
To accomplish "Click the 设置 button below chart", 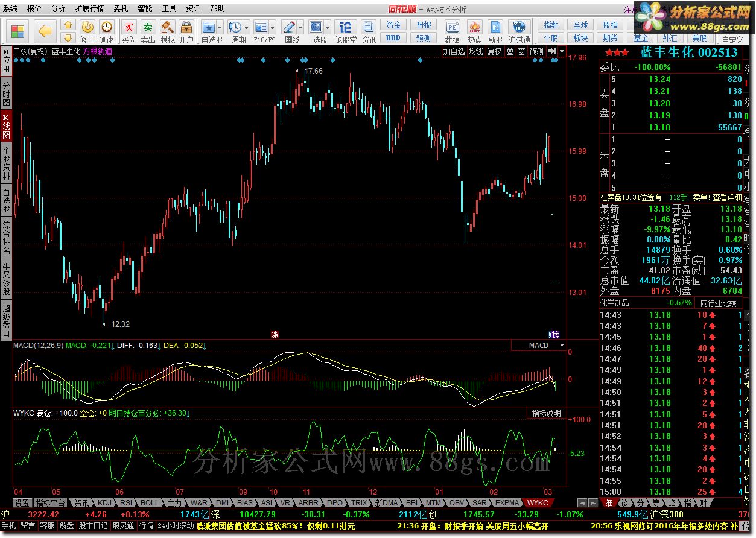I will [22, 503].
